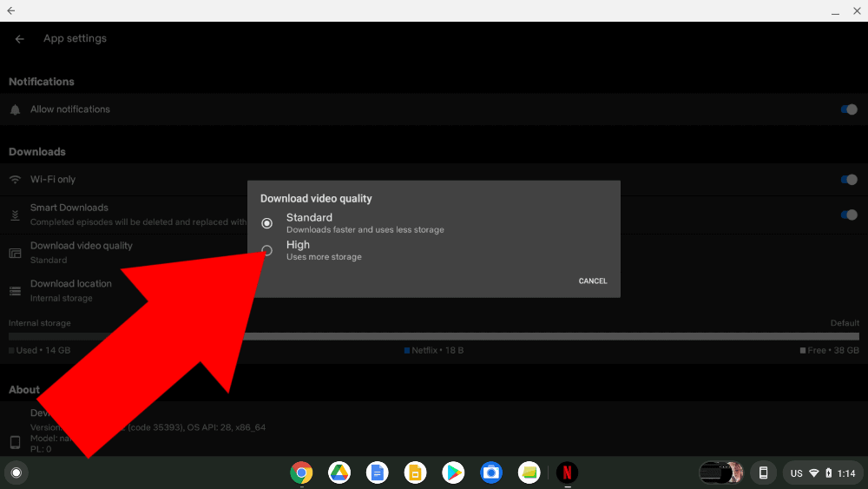
Task: Click the notifications bell icon
Action: point(15,109)
